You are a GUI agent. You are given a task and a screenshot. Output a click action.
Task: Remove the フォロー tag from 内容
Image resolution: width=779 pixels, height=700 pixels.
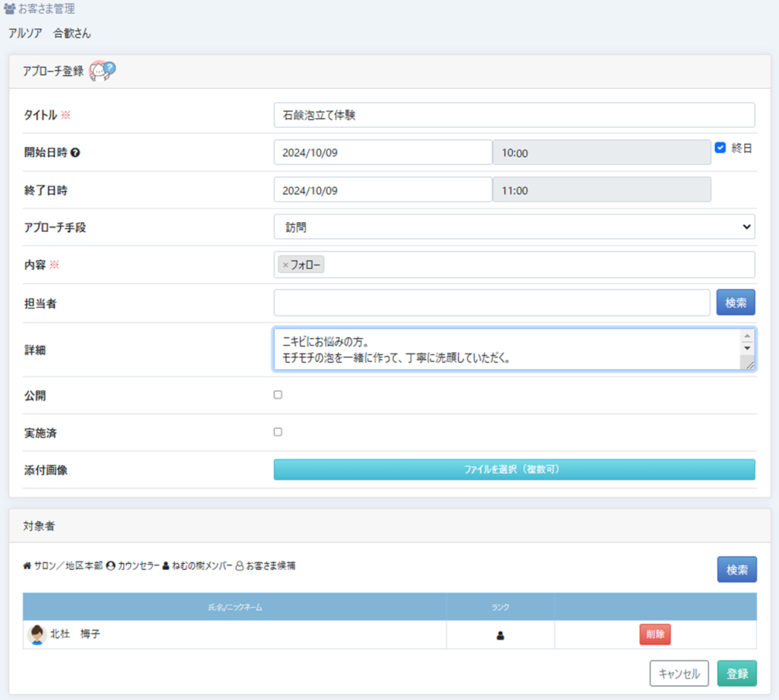click(285, 265)
